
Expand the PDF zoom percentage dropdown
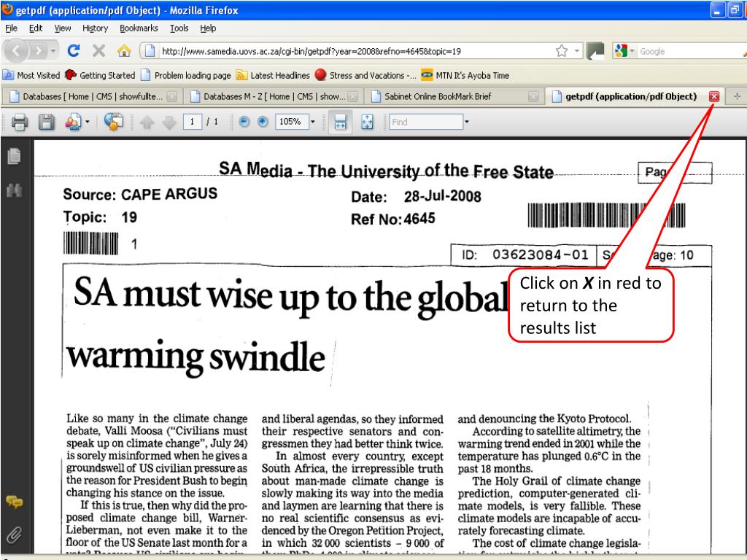click(x=313, y=122)
